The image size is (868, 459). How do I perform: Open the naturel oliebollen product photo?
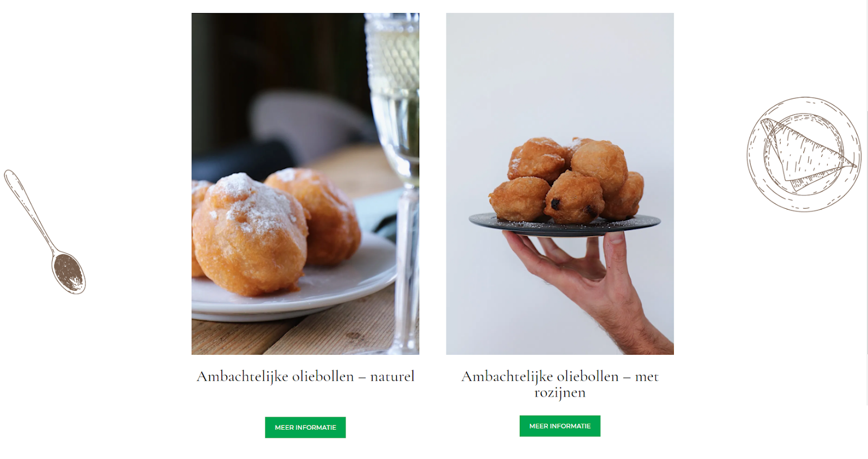pos(305,184)
